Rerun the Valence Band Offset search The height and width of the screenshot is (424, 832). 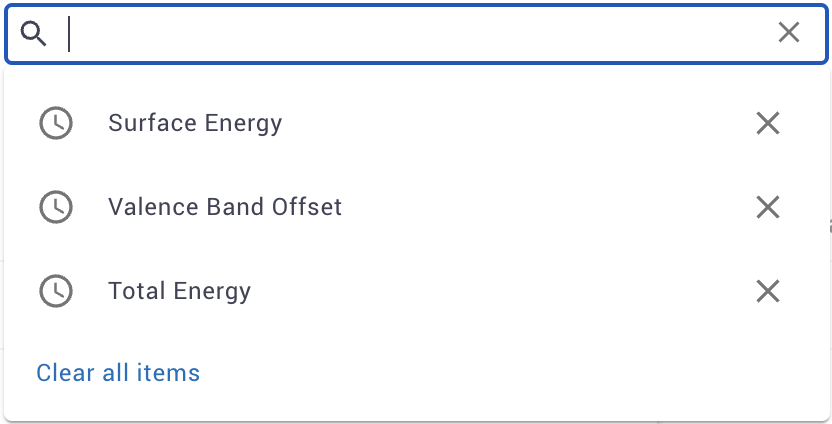(225, 207)
